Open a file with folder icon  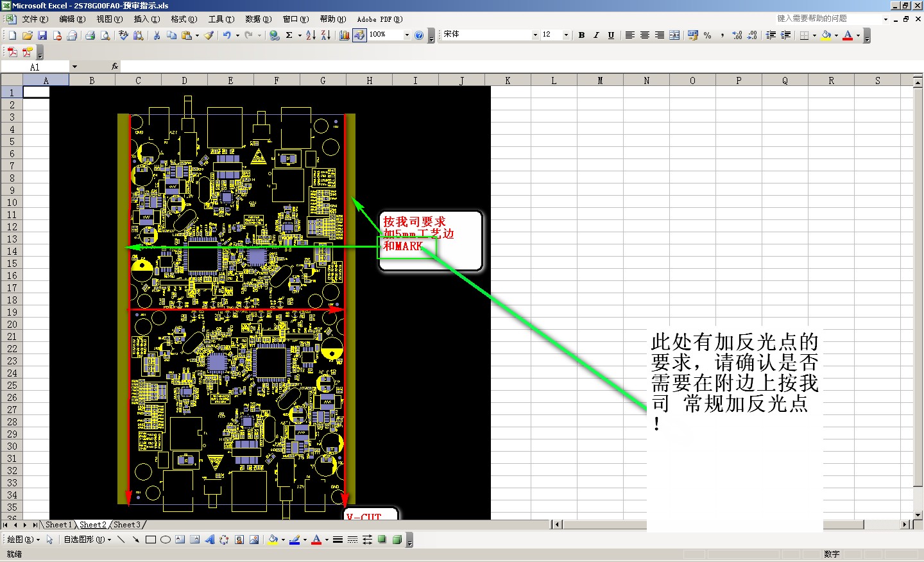(x=27, y=35)
